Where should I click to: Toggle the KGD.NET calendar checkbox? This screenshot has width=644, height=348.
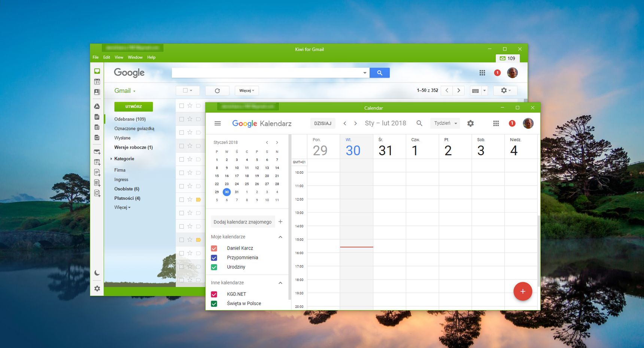click(x=214, y=294)
